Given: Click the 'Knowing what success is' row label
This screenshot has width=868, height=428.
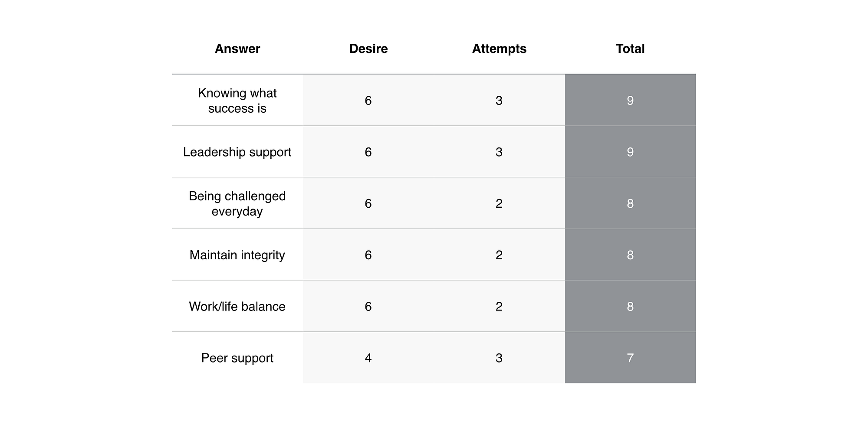Looking at the screenshot, I should coord(237,101).
